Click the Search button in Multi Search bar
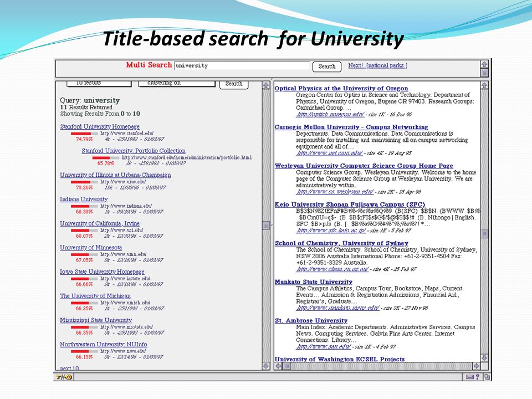Screen dimensions: 532x399 [326, 66]
